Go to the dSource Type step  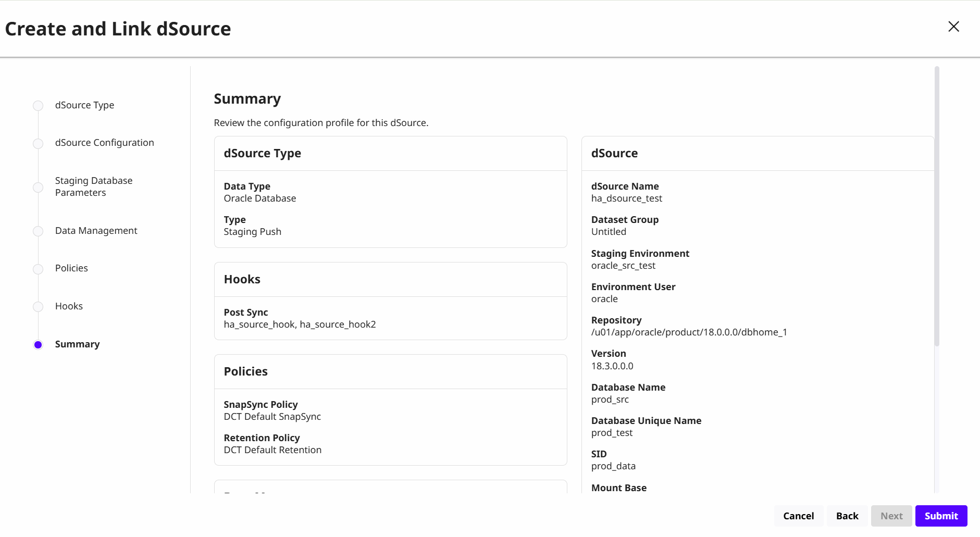tap(84, 105)
